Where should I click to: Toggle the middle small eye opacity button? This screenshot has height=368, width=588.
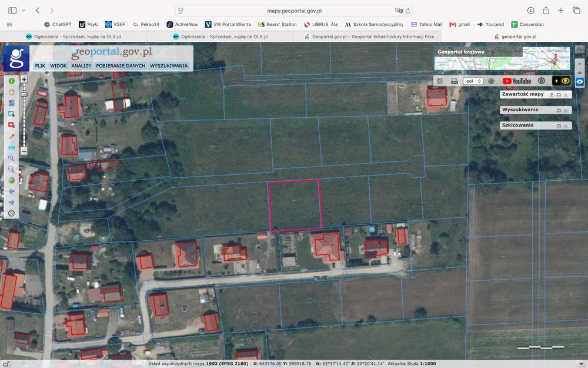coord(580,72)
